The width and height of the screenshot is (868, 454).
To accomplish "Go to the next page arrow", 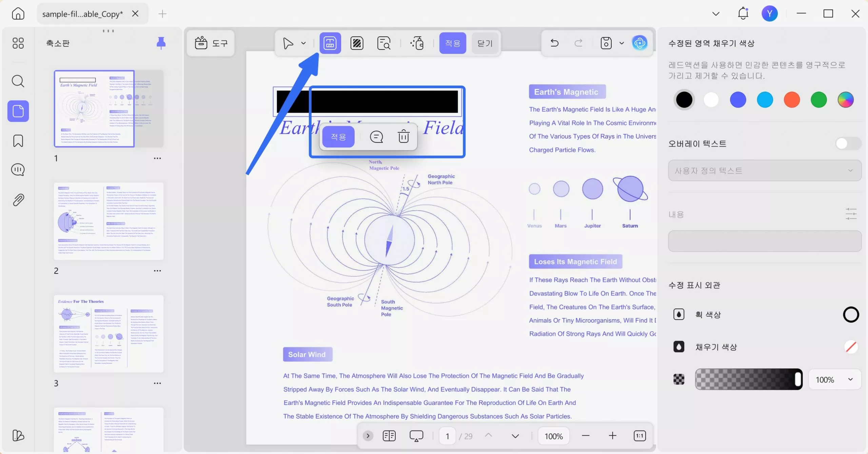I will pos(515,436).
